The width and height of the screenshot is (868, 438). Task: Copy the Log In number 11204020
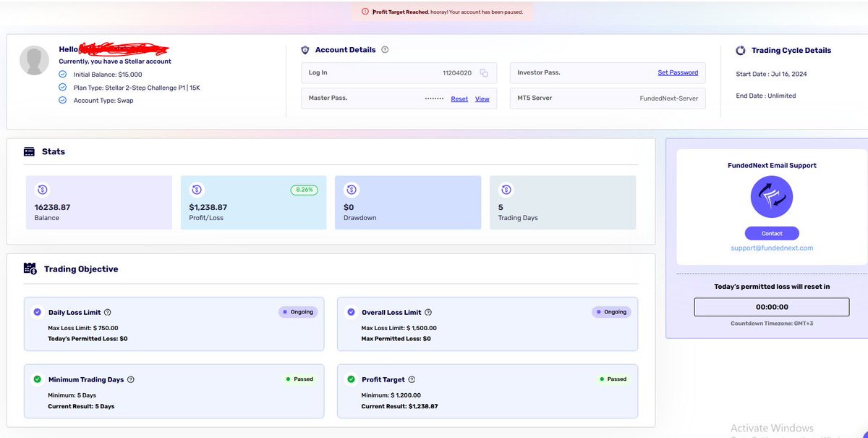coord(484,73)
